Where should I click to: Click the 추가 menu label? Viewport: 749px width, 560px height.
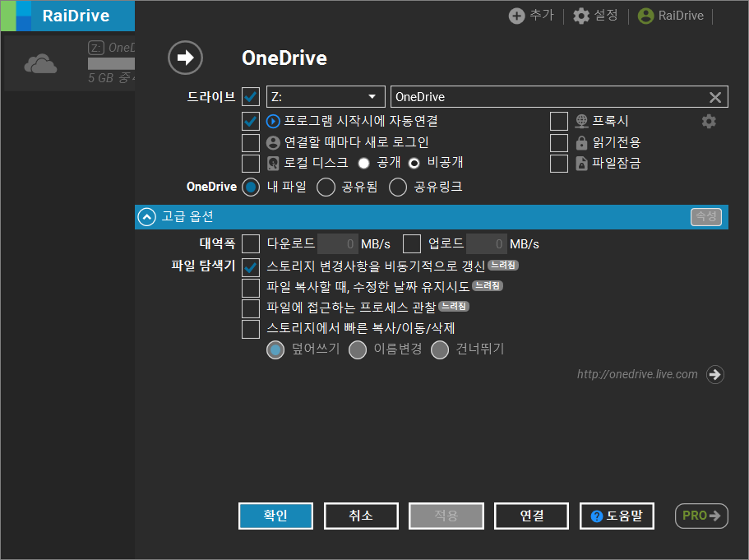(x=542, y=16)
